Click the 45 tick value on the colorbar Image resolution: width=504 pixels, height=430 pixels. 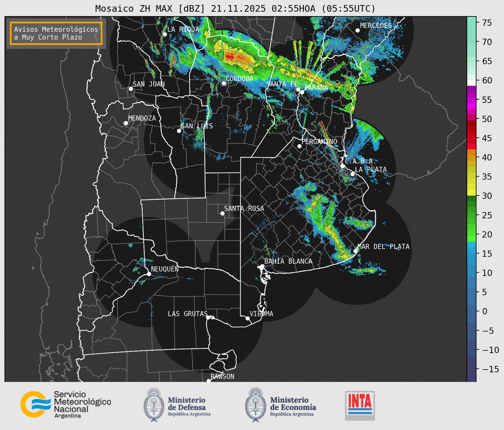[487, 138]
